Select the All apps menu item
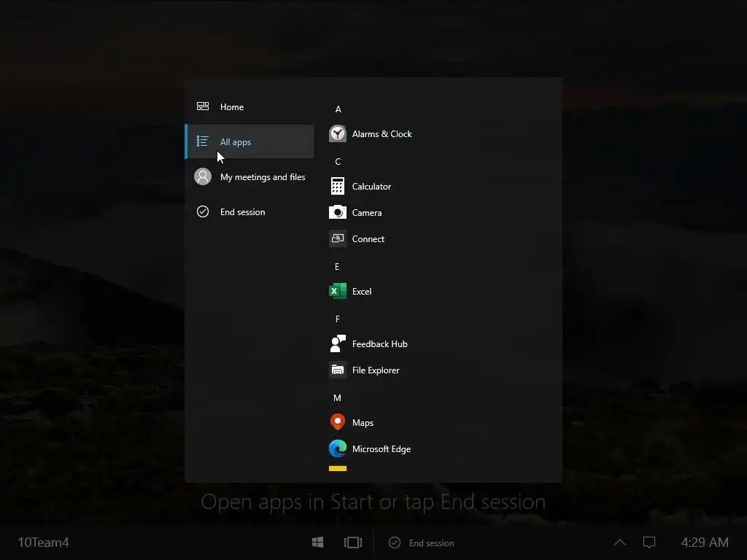747x560 pixels. pyautogui.click(x=249, y=141)
